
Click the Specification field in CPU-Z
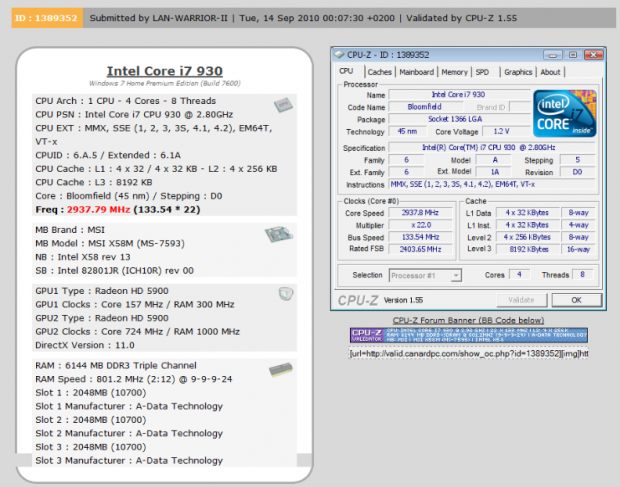coord(491,147)
